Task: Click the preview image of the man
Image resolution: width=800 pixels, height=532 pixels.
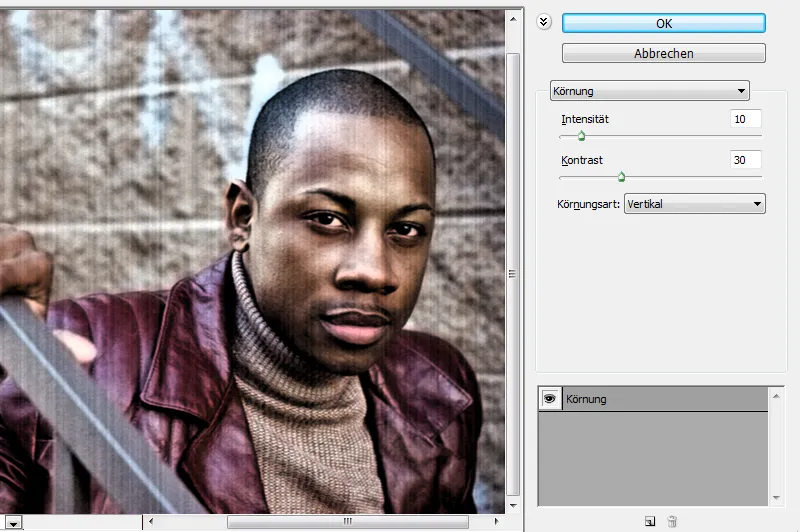Action: point(253,261)
